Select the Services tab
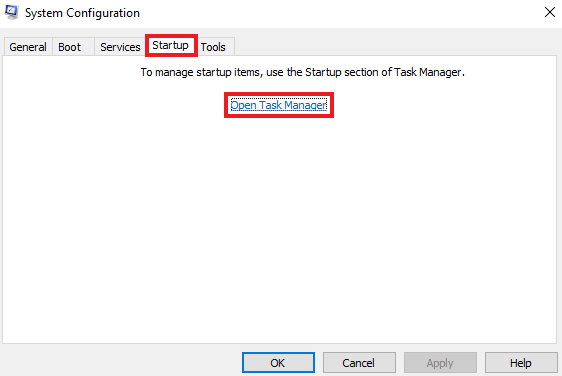Viewport: 562px width, 376px height. tap(120, 47)
